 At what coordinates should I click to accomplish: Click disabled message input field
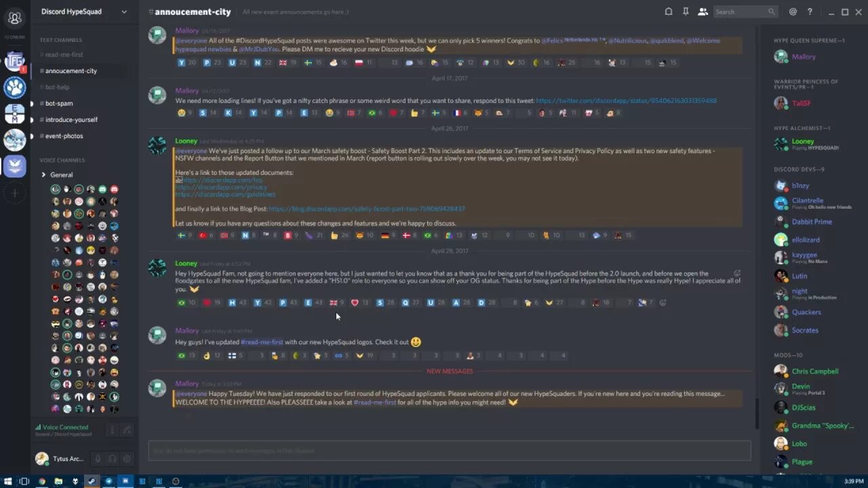(450, 451)
